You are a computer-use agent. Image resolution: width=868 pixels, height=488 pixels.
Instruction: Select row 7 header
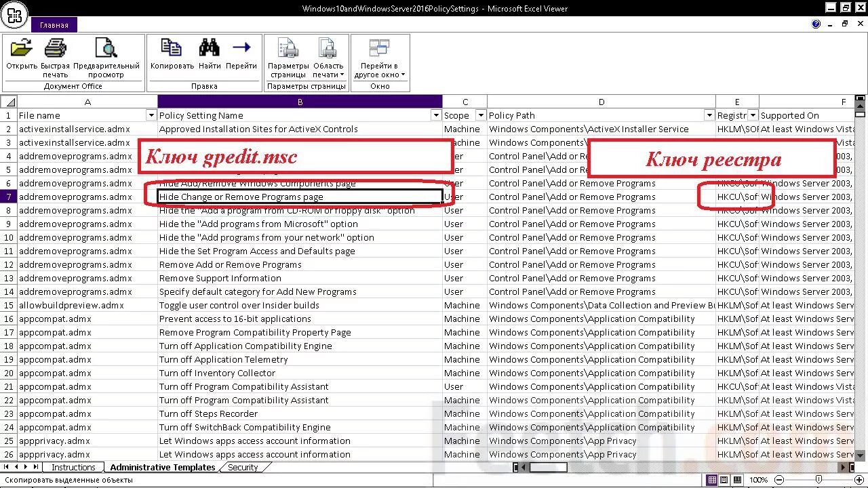click(9, 197)
